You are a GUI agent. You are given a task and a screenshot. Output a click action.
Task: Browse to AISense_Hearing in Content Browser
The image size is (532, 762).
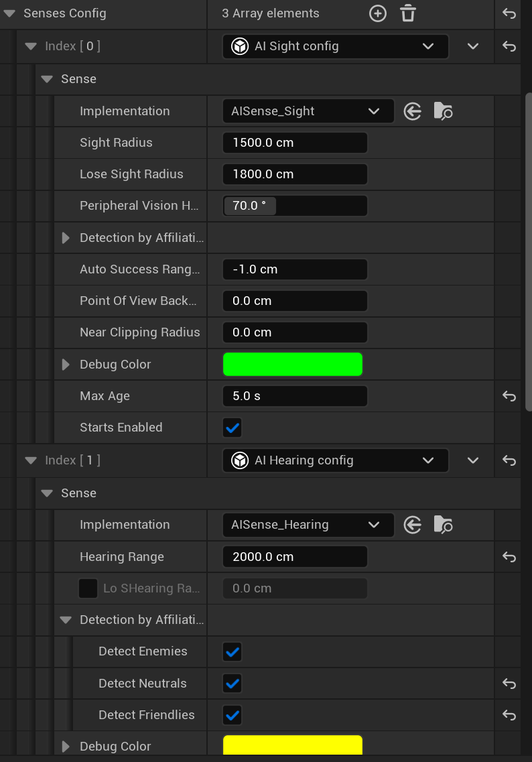click(x=443, y=525)
